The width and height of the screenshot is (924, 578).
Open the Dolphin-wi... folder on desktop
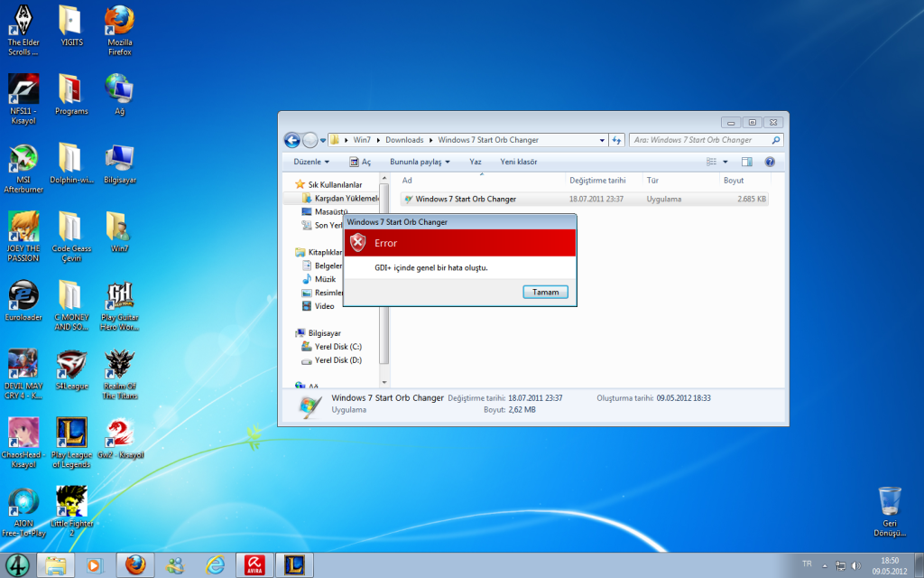(71, 163)
